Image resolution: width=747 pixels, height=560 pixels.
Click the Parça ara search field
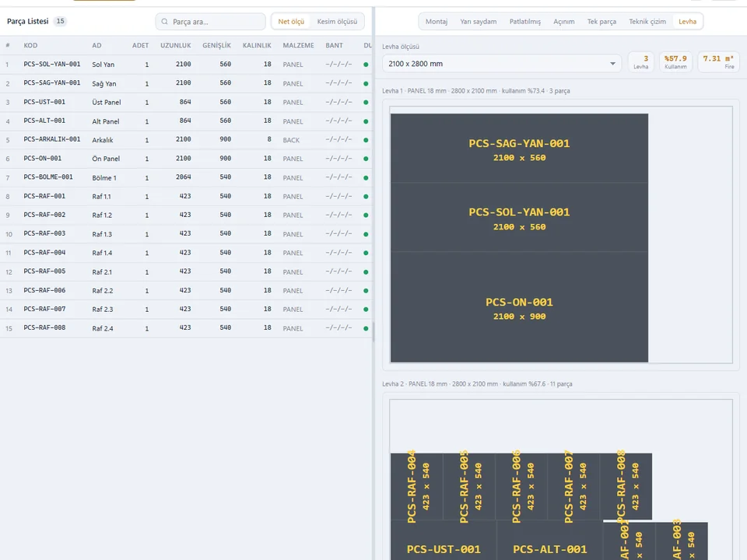click(x=211, y=22)
